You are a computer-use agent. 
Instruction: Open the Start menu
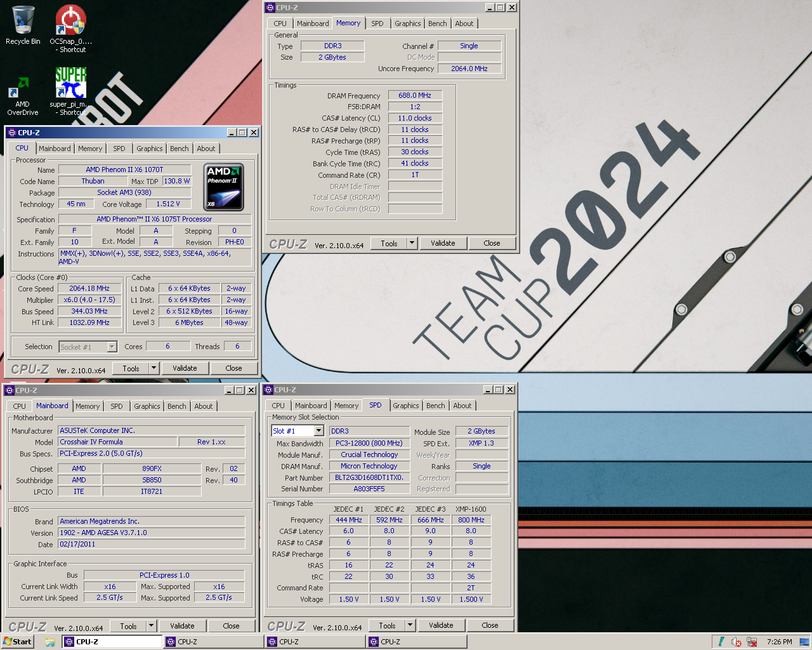tap(17, 642)
